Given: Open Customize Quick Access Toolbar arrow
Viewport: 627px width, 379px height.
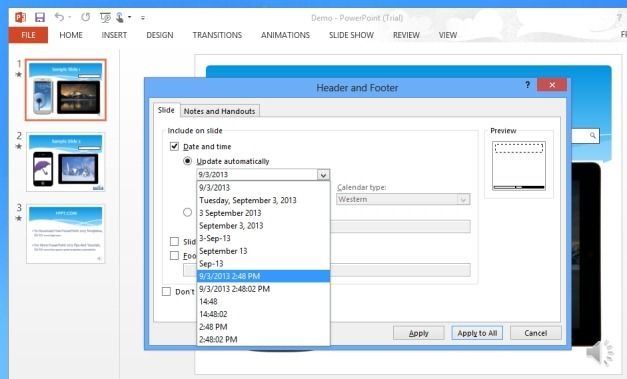Looking at the screenshot, I should (x=143, y=18).
